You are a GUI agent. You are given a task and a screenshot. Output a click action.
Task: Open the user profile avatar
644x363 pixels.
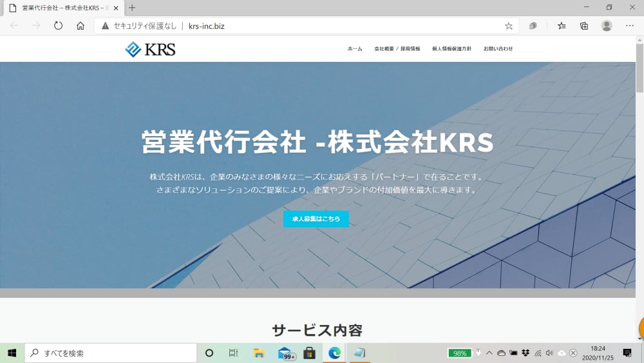point(607,26)
